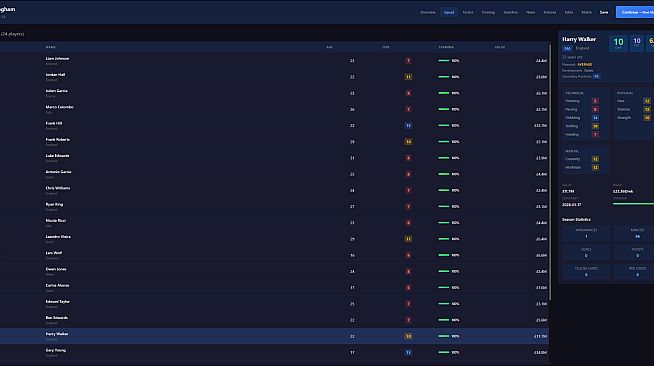Image resolution: width=654 pixels, height=366 pixels.
Task: Click Liam Johnson's stamina bar
Action: pyautogui.click(x=444, y=61)
